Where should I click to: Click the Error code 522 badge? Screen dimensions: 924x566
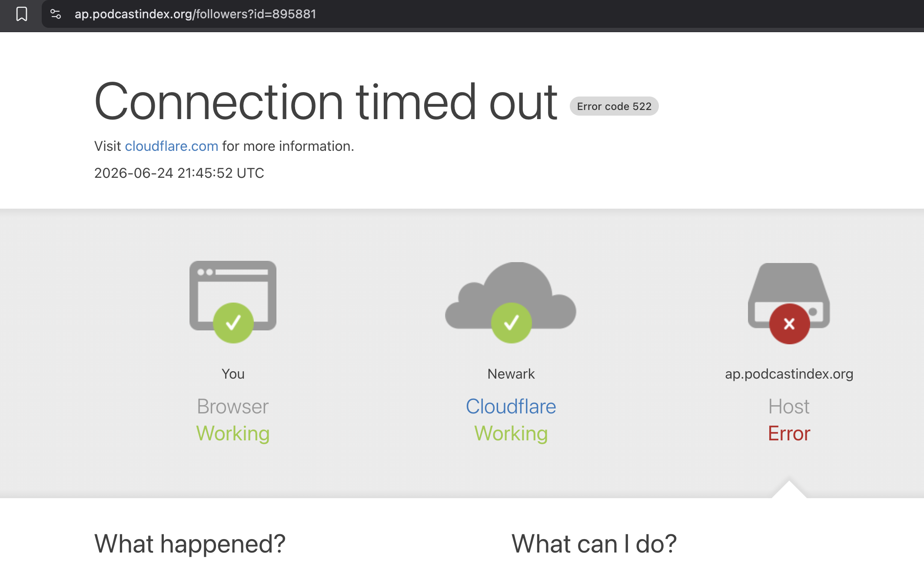(x=614, y=106)
